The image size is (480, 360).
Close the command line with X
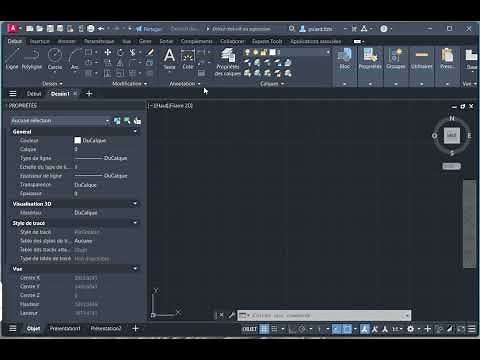(x=221, y=315)
